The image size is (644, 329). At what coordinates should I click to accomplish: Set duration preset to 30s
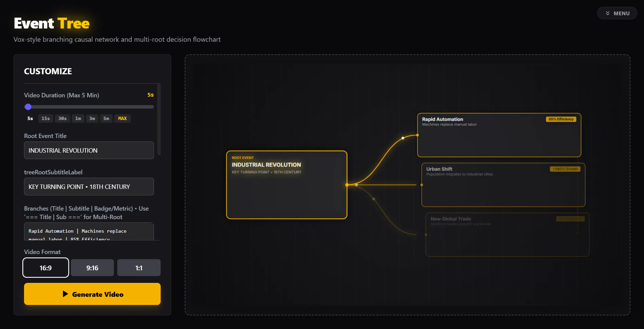[62, 118]
